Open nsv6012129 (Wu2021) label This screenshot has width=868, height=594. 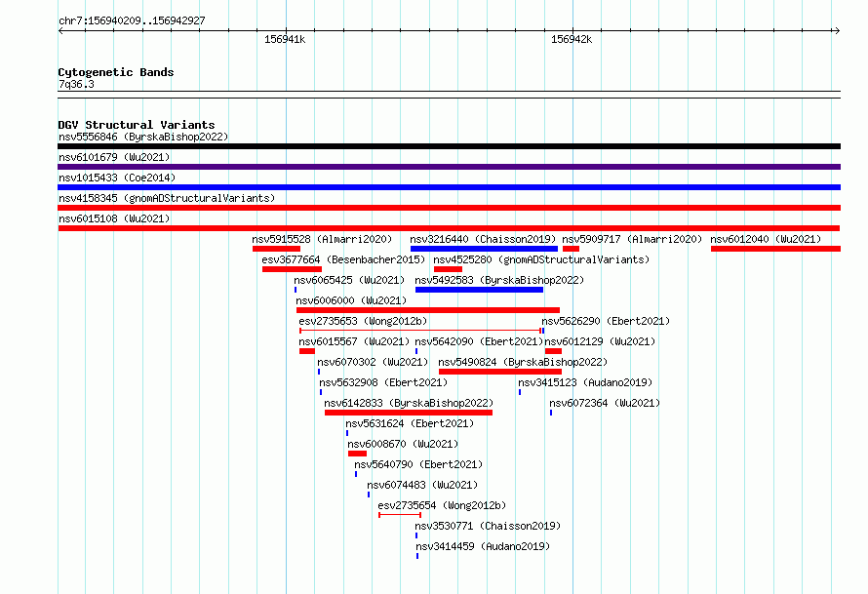pyautogui.click(x=600, y=341)
